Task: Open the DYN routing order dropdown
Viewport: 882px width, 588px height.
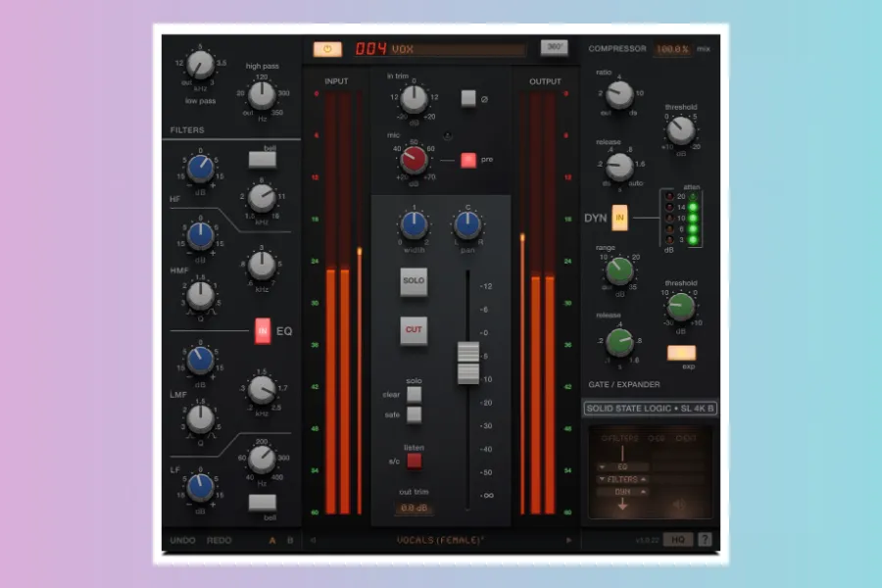Action: click(621, 491)
